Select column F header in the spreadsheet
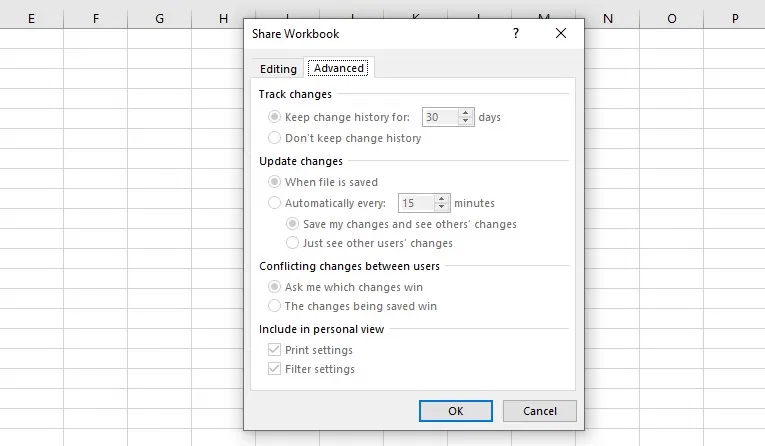This screenshot has width=765, height=446. click(96, 19)
